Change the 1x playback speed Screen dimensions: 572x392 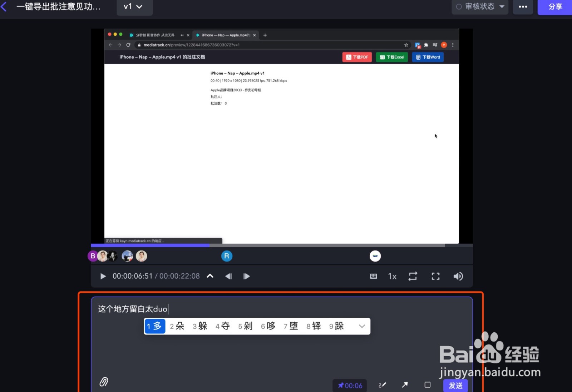[x=392, y=276]
